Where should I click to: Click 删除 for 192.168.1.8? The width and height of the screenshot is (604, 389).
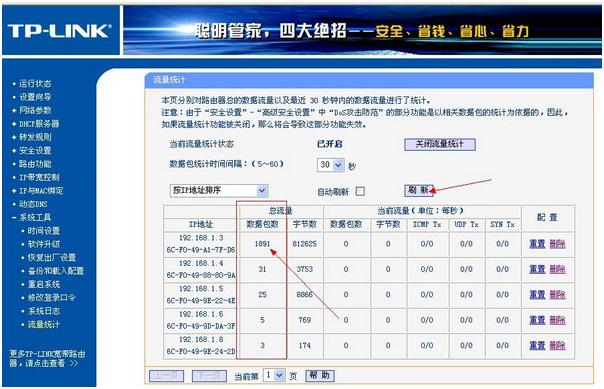pos(557,345)
